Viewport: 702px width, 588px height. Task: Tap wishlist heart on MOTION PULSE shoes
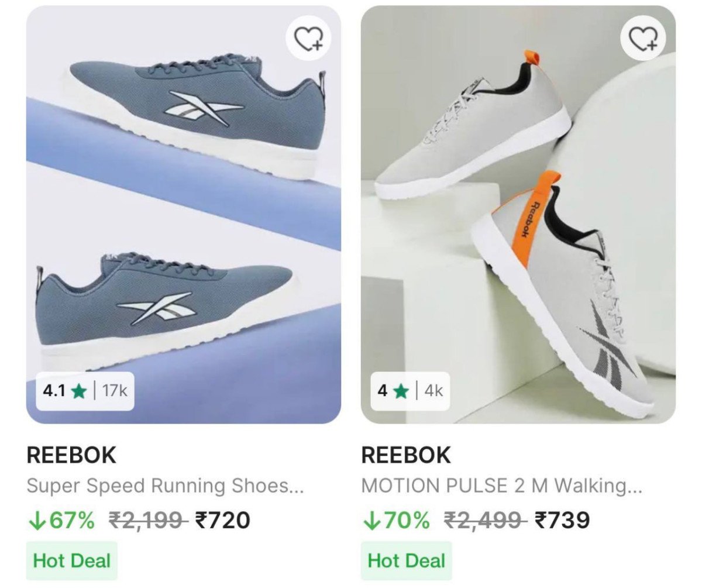(643, 39)
